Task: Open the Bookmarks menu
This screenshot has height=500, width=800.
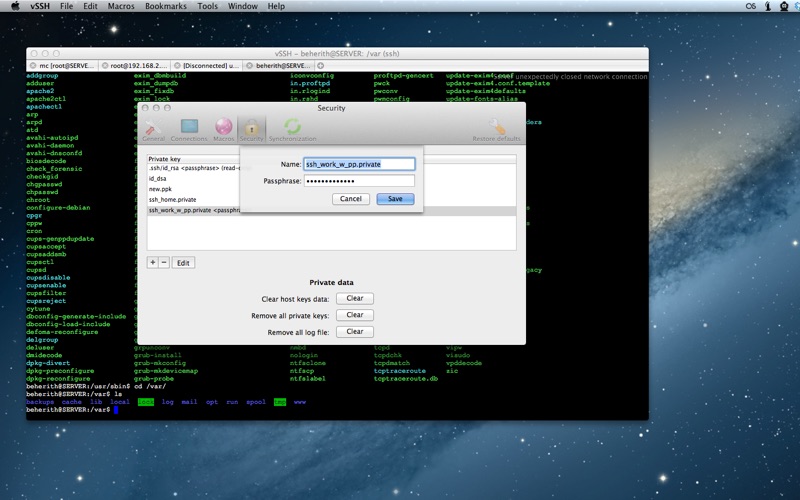Action: tap(166, 6)
